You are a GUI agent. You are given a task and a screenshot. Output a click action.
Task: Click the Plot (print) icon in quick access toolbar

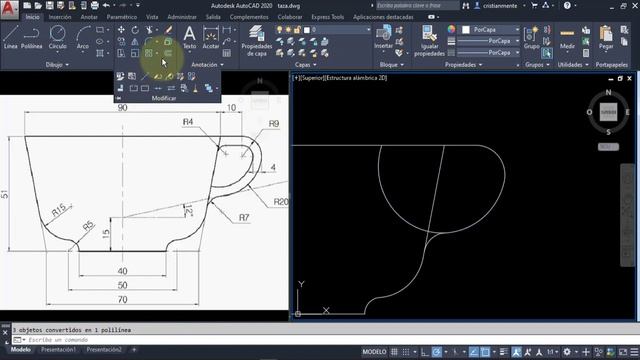click(x=95, y=5)
